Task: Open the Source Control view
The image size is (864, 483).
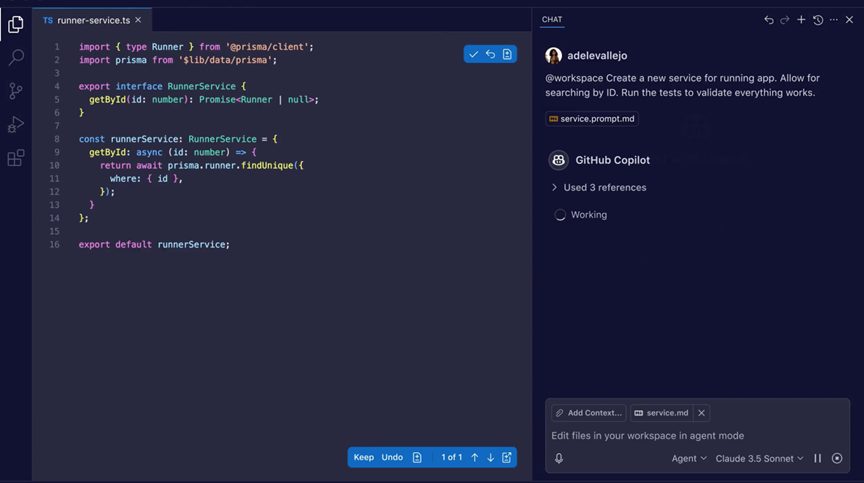Action: pos(15,91)
